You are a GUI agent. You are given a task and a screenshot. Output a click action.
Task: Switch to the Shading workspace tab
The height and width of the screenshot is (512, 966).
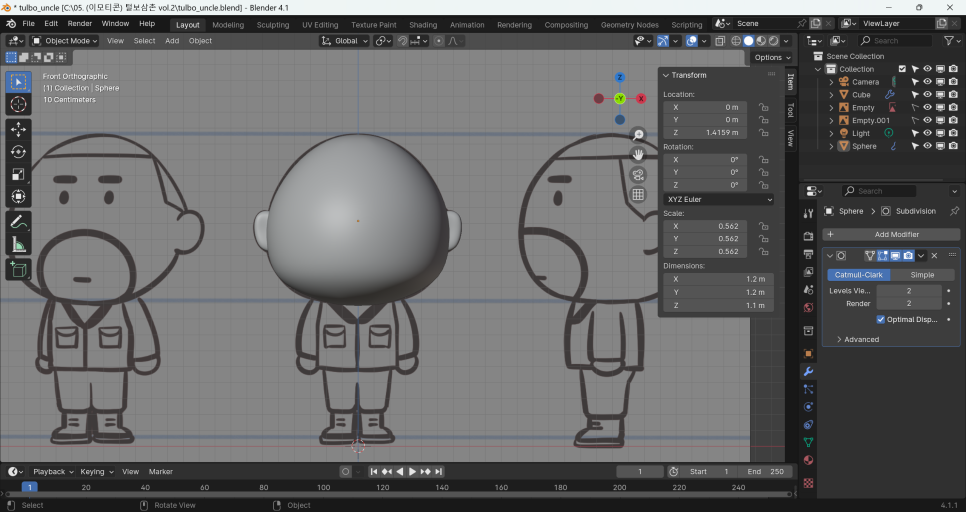coord(423,25)
